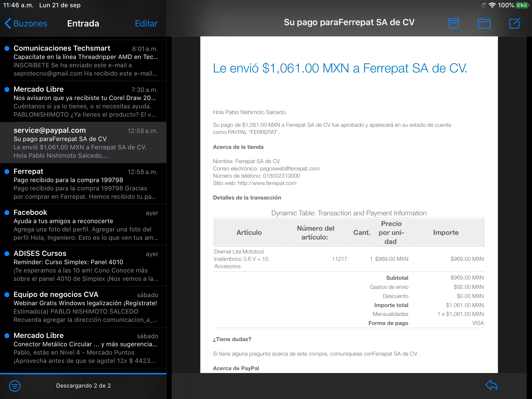The height and width of the screenshot is (399, 532).
Task: Tap Importe total $1,061.00 MXN value
Action: (465, 305)
